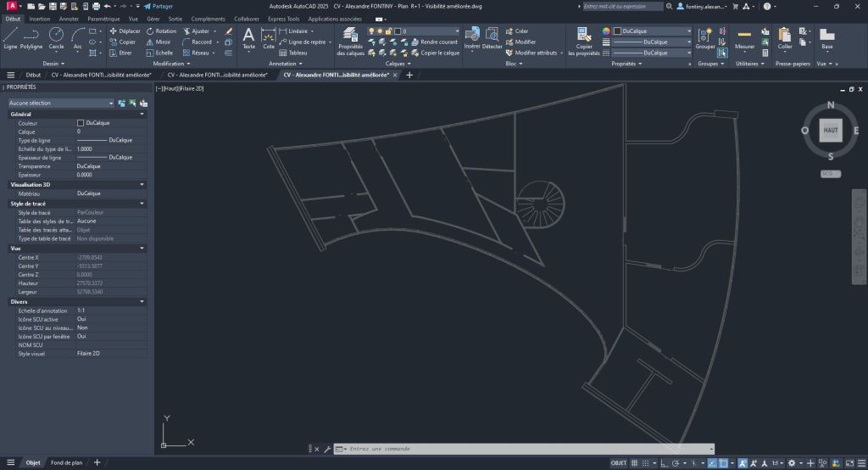The height and width of the screenshot is (470, 868).
Task: Click the Texte annotation tool
Action: click(248, 37)
